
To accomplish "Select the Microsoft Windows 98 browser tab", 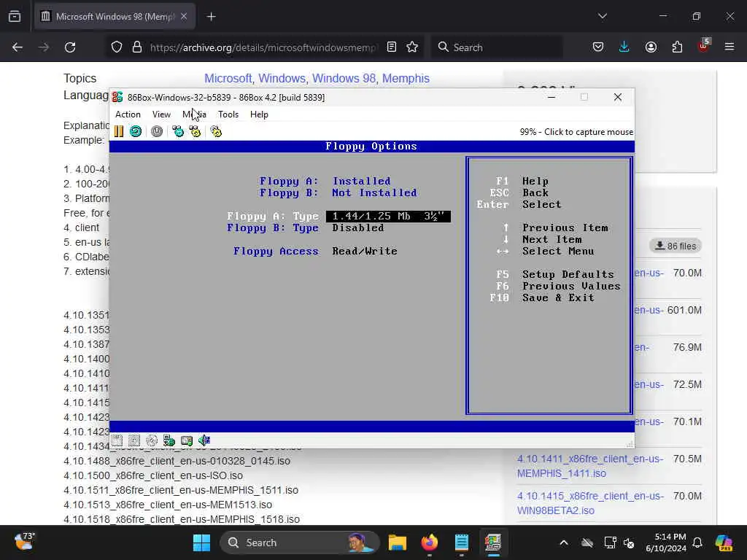I will point(115,17).
